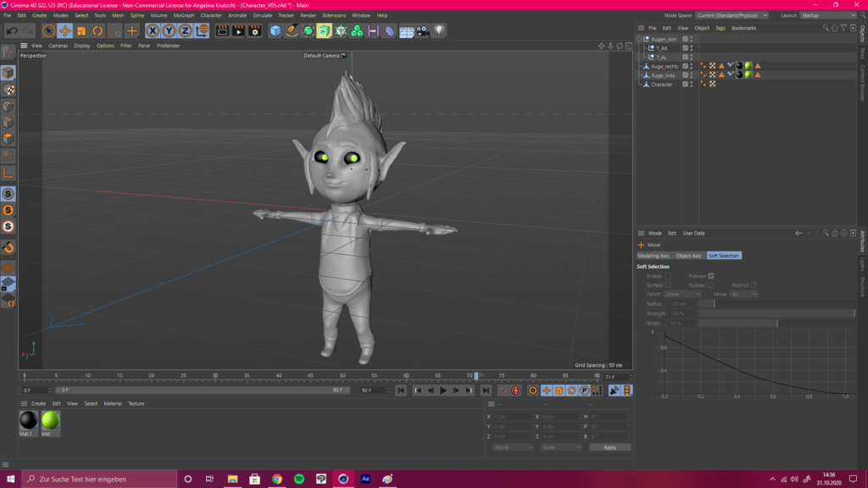Image resolution: width=868 pixels, height=488 pixels.
Task: Open the MoGraph menu
Action: [x=183, y=15]
